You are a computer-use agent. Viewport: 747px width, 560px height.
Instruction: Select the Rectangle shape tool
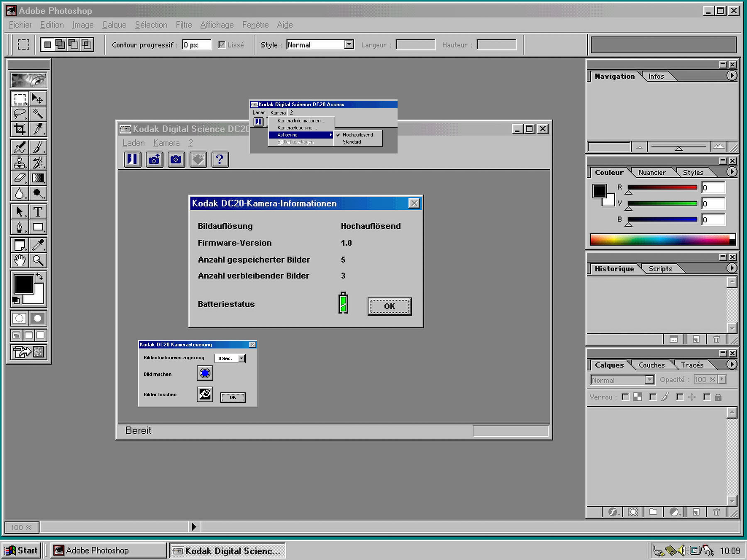(38, 227)
